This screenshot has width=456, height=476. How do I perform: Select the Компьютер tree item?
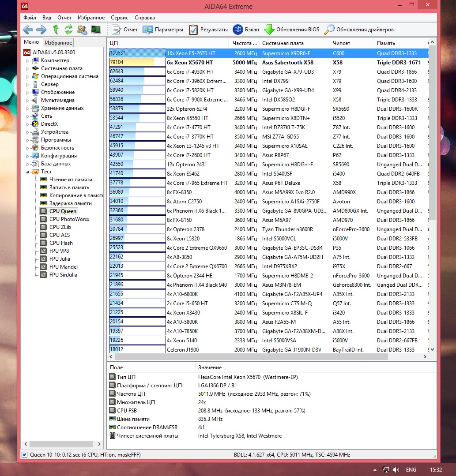55,60
